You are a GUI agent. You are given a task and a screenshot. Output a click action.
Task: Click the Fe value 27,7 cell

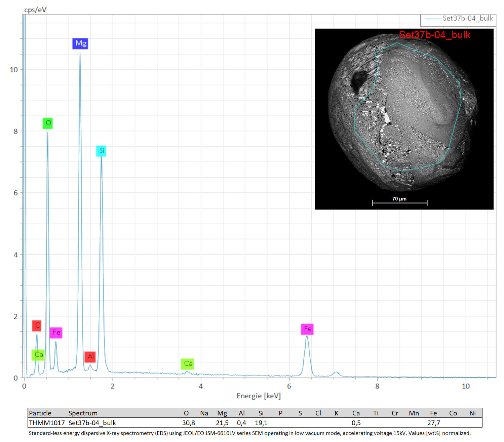[434, 423]
